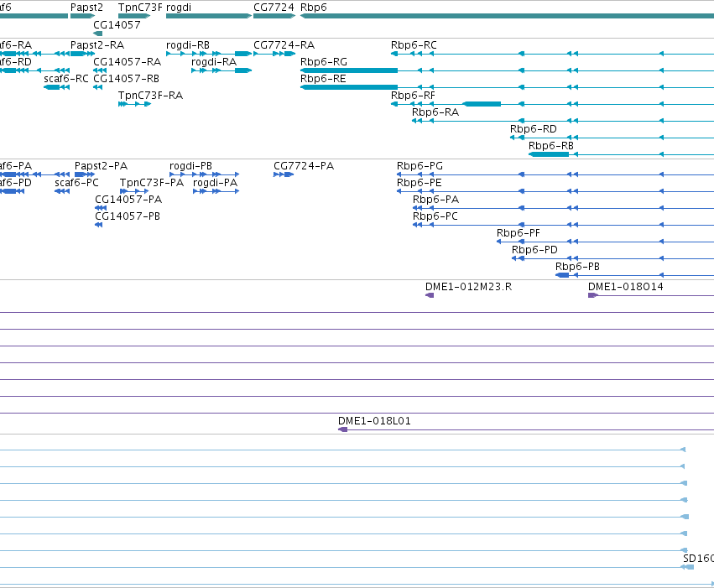Viewport: 714px width, 588px height.
Task: Click protein scaf6-PC
Action: (x=76, y=183)
